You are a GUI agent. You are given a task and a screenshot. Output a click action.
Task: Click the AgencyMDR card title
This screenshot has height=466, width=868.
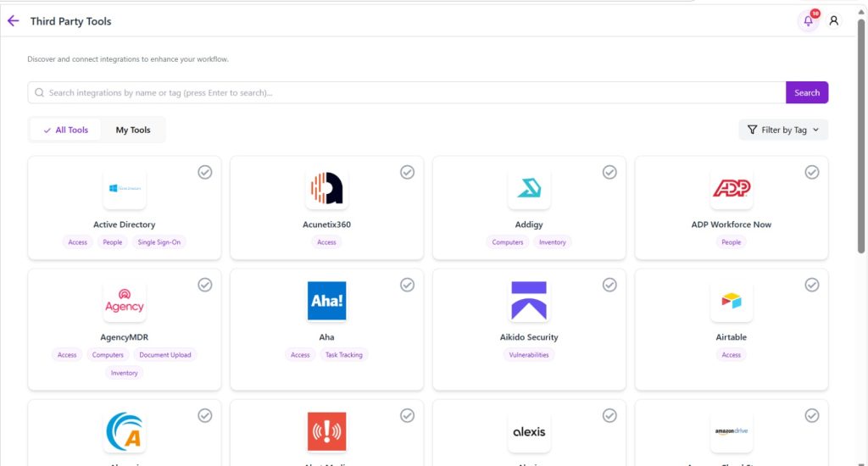point(125,337)
